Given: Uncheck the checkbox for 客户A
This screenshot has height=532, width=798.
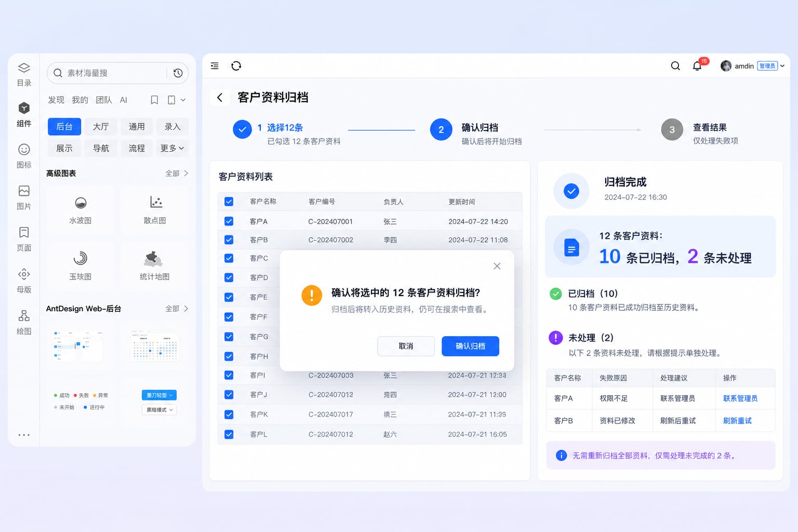Looking at the screenshot, I should tap(229, 221).
